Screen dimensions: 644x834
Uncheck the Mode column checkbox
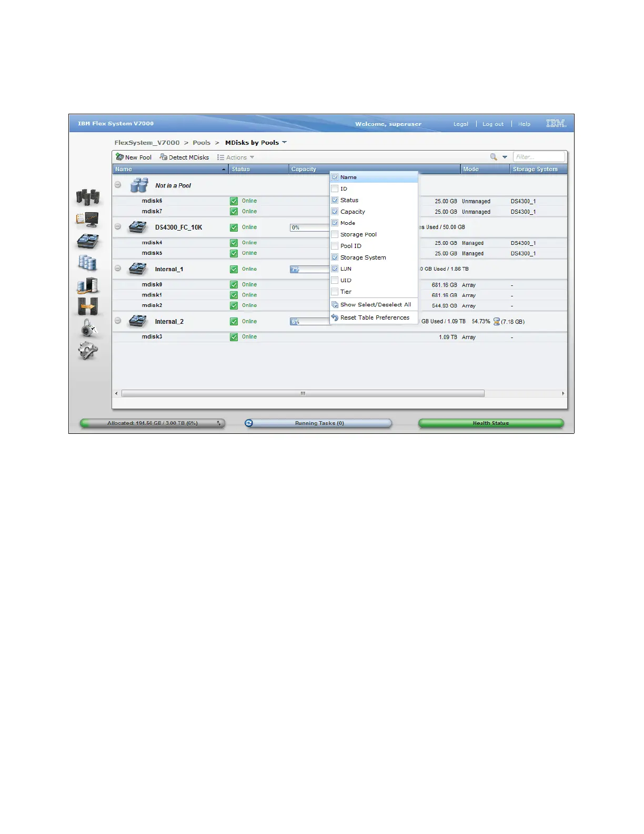[335, 223]
